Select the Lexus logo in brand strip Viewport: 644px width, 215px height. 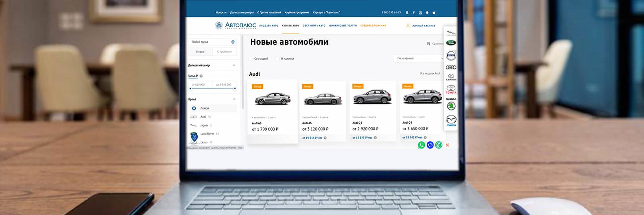pyautogui.click(x=451, y=77)
